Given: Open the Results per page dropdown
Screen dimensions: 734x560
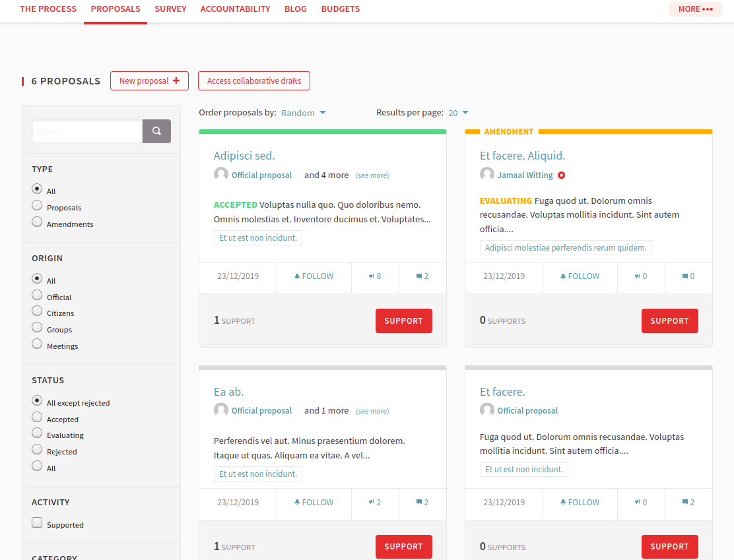Looking at the screenshot, I should [x=458, y=113].
